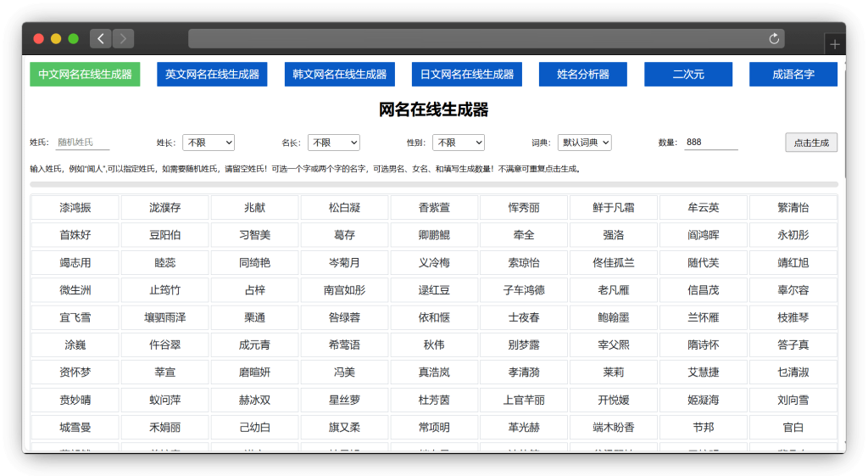Select the name 兆献

point(254,208)
